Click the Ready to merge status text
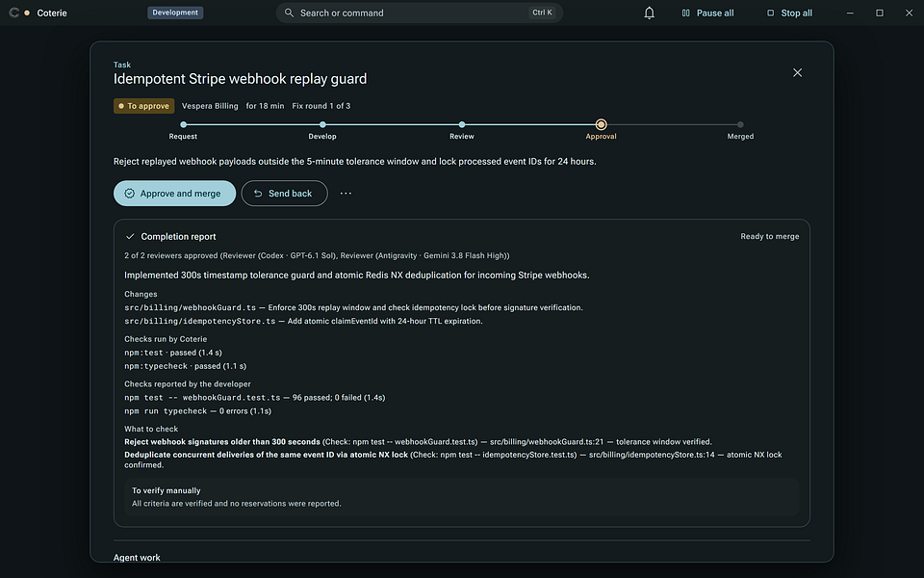Screen dimensions: 924x578 click(x=770, y=237)
